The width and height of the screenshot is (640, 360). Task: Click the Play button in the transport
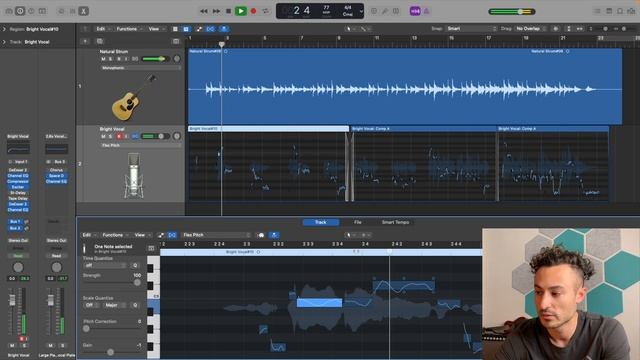(x=240, y=11)
